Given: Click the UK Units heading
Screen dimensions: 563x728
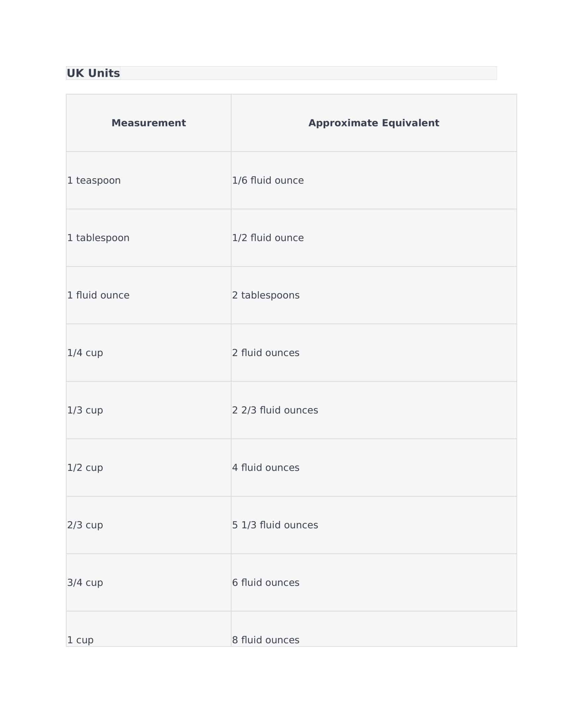Looking at the screenshot, I should (x=93, y=73).
